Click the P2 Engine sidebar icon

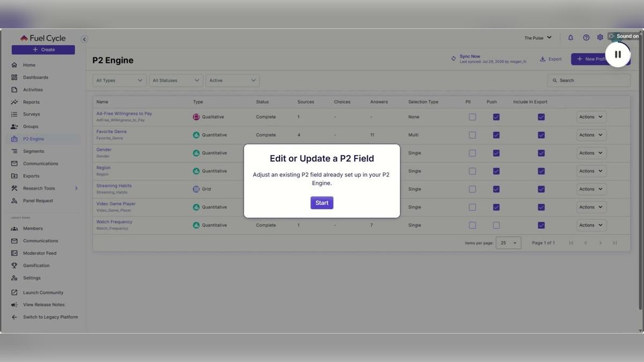(14, 139)
